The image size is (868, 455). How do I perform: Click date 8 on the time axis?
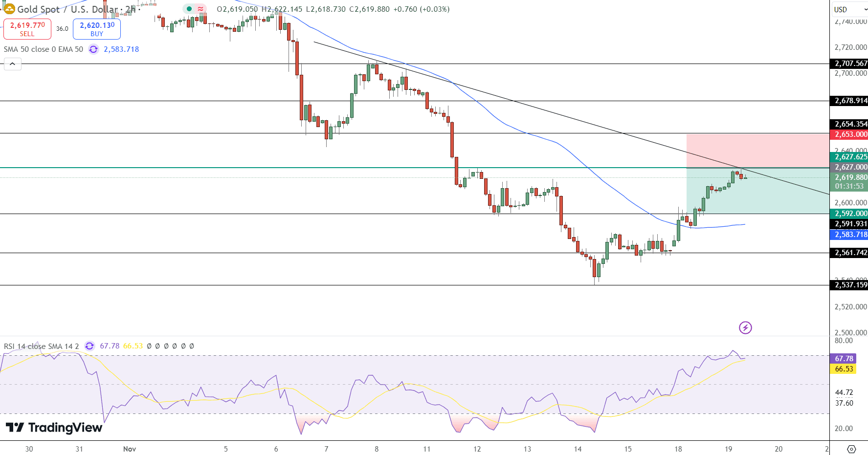pos(377,449)
